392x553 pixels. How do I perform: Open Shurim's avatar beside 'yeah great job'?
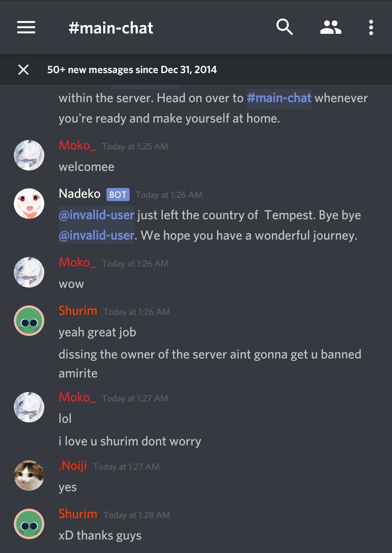(x=29, y=321)
